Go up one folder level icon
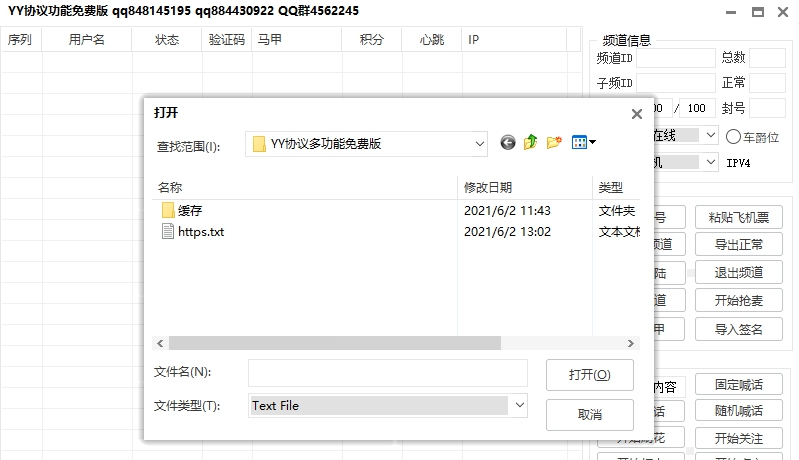The height and width of the screenshot is (460, 799). pyautogui.click(x=530, y=142)
